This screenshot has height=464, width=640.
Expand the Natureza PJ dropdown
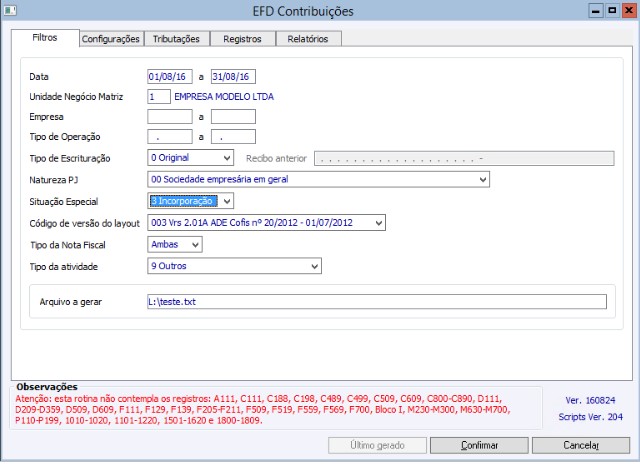[x=318, y=180]
